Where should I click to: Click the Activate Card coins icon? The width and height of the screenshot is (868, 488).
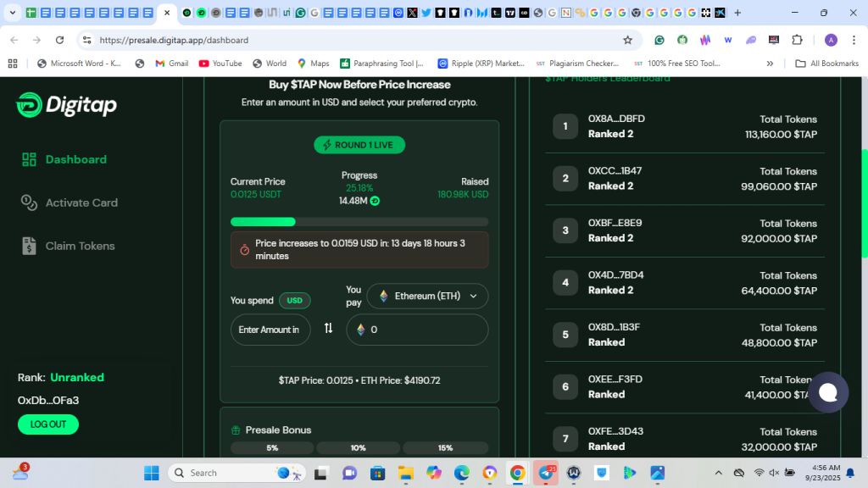coord(29,202)
